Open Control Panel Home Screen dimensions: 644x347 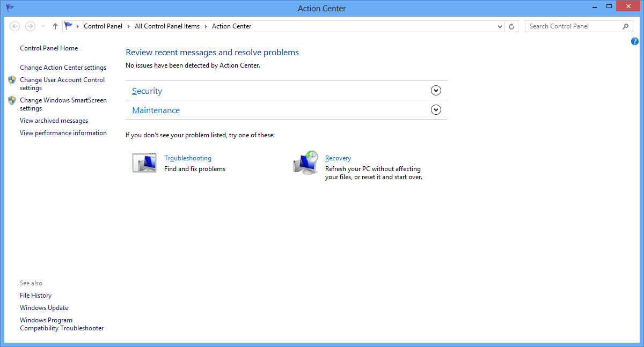49,48
